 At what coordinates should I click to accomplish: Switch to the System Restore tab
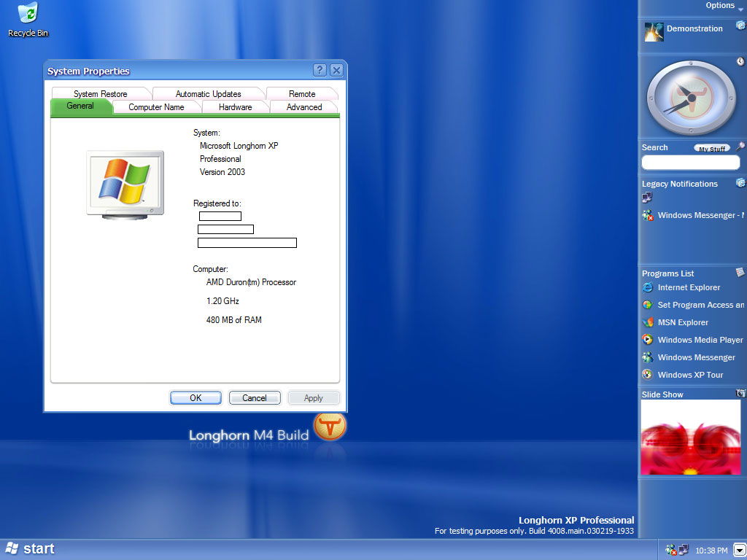(101, 94)
